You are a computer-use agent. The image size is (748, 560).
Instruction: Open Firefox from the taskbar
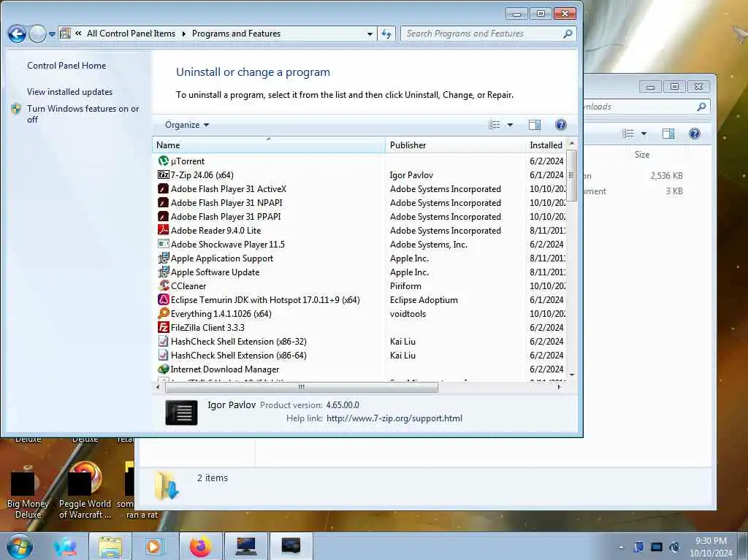click(200, 546)
